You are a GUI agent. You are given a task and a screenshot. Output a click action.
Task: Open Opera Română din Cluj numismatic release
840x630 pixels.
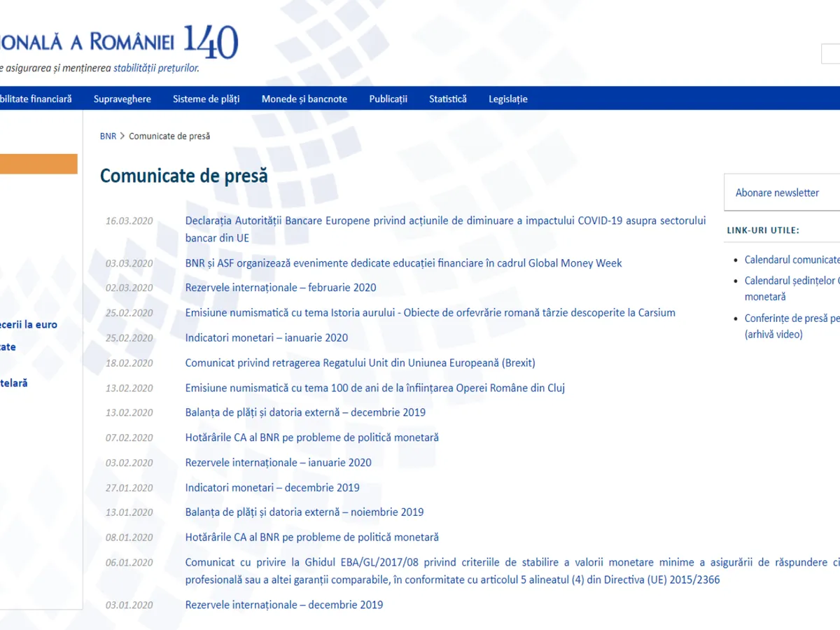point(374,388)
